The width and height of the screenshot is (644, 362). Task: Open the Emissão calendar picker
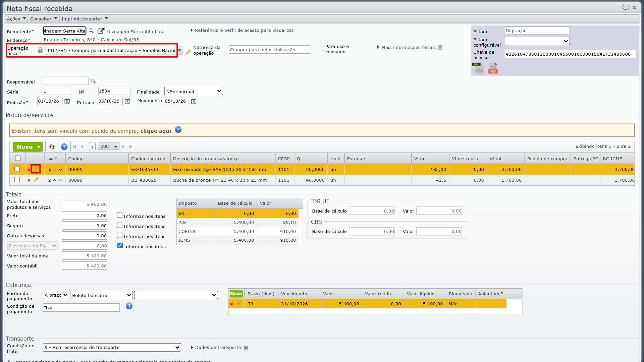67,101
